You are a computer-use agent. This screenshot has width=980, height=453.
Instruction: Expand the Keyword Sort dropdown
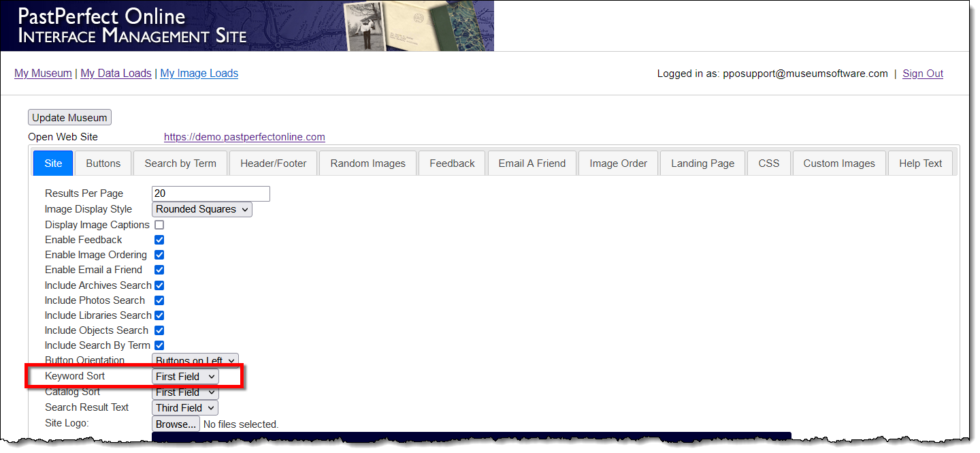point(185,377)
